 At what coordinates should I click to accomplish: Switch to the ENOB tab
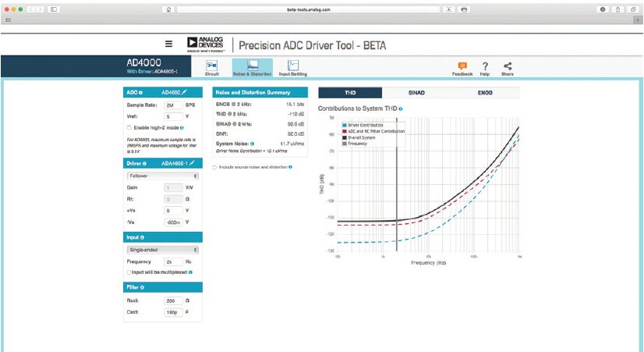485,92
